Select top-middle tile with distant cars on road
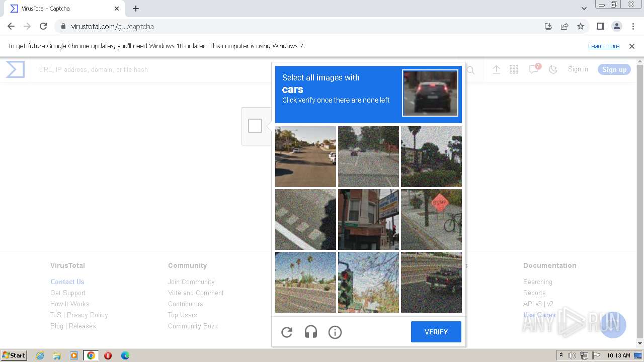644x362 pixels. coord(368,156)
